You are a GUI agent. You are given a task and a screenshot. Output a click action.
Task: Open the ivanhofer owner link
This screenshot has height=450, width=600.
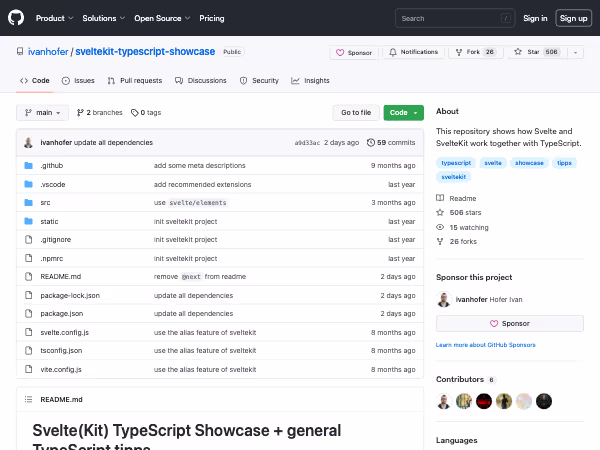[48, 52]
